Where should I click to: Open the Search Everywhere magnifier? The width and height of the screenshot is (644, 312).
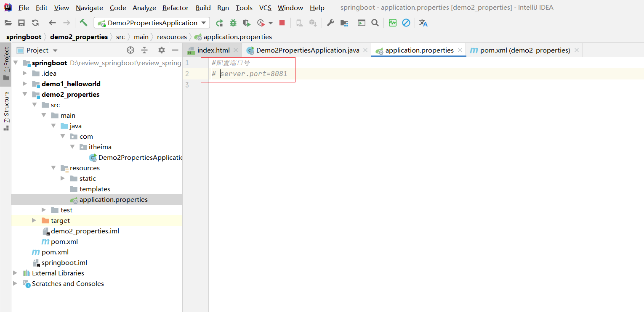click(375, 23)
